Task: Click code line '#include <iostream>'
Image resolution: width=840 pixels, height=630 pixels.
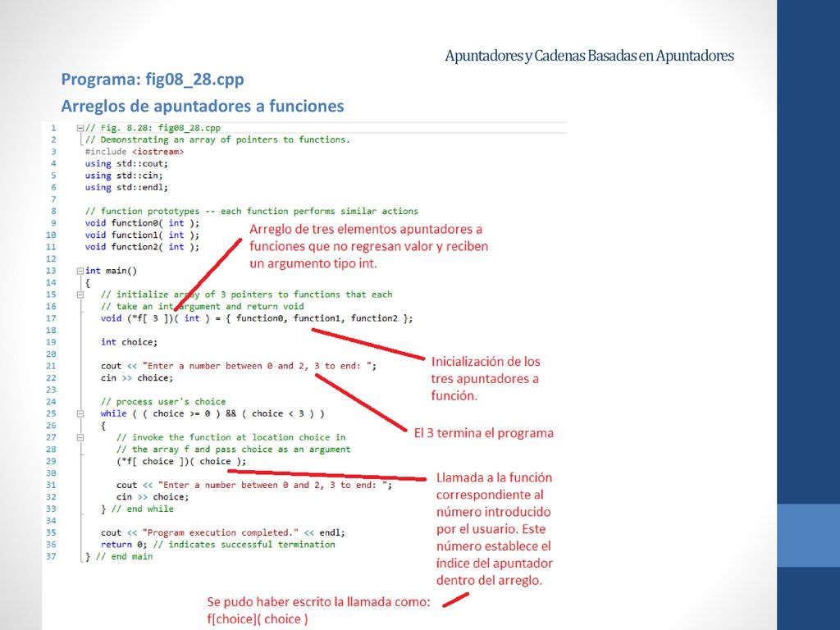Action: 135,152
